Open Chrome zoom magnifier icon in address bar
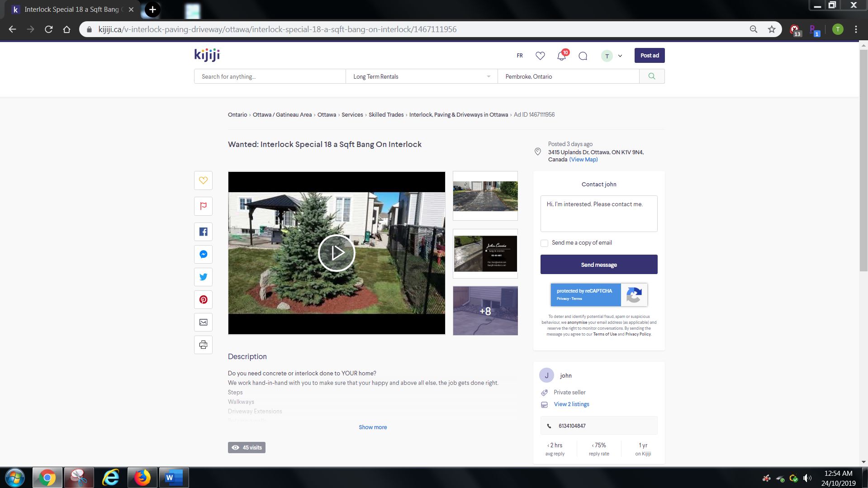Screen dimensions: 868x488 click(754, 29)
